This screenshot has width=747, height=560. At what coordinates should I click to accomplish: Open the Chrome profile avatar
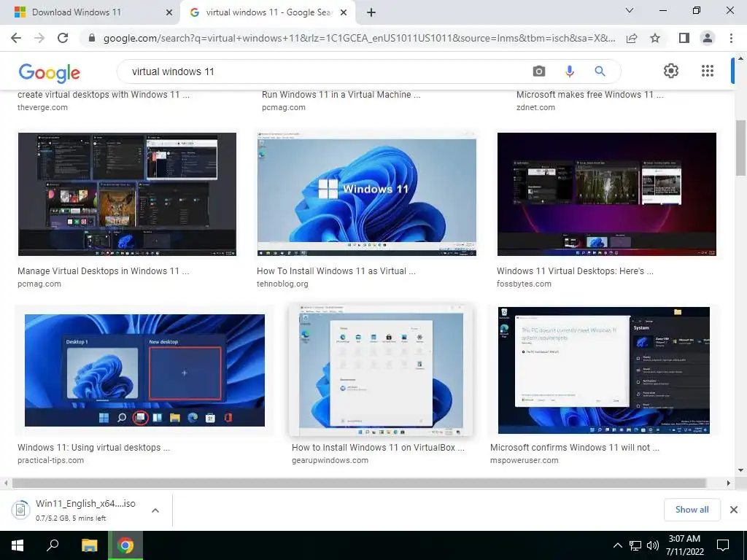tap(708, 38)
